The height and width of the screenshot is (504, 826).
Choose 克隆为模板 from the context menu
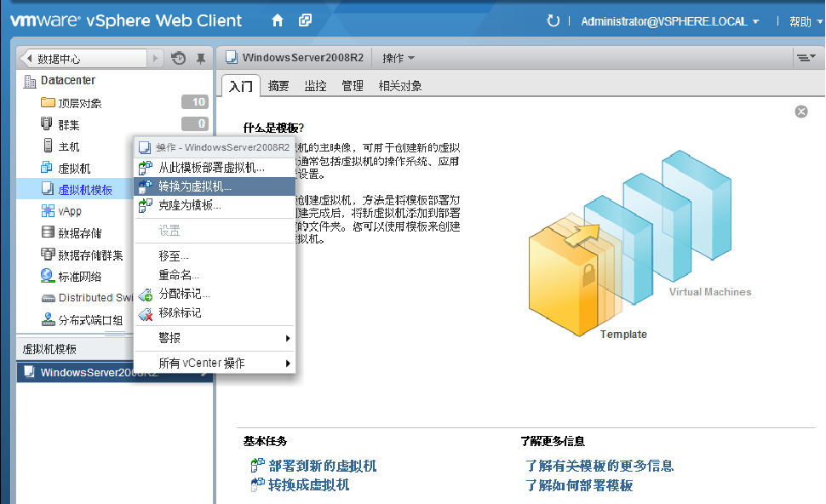pos(215,205)
